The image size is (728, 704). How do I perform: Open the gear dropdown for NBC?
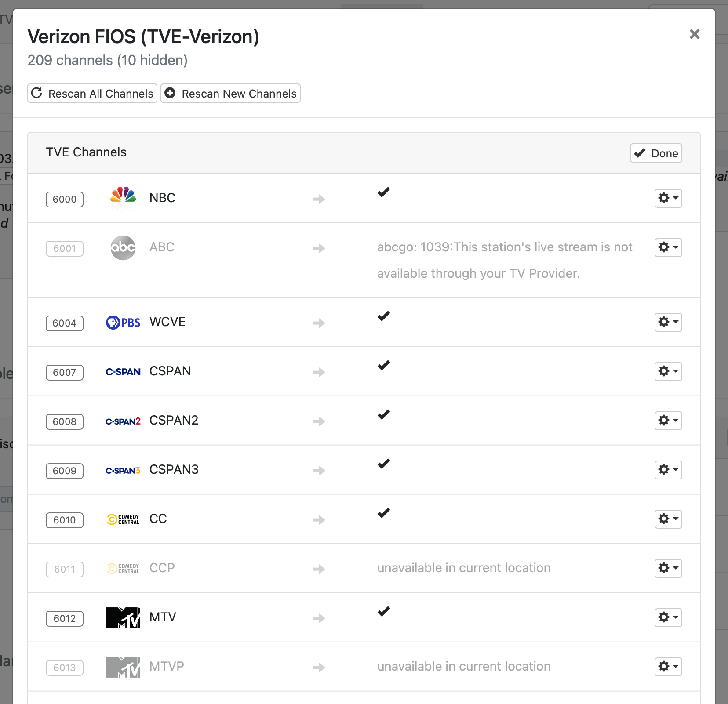pos(668,198)
